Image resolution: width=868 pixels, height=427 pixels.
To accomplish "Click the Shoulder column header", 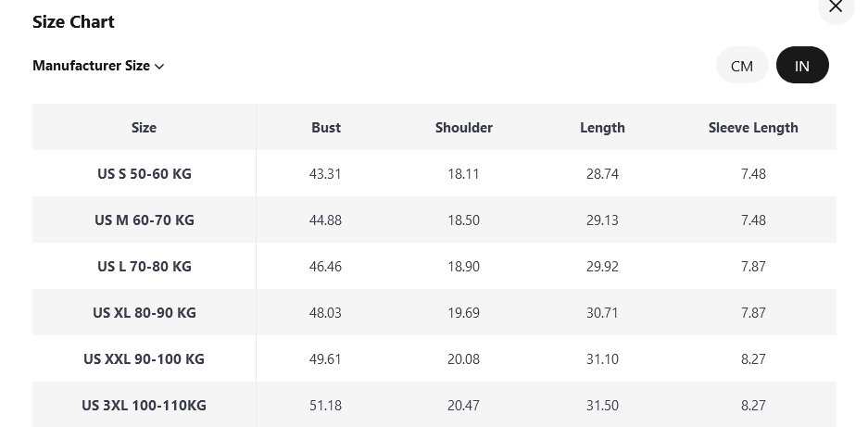I will 463,127.
